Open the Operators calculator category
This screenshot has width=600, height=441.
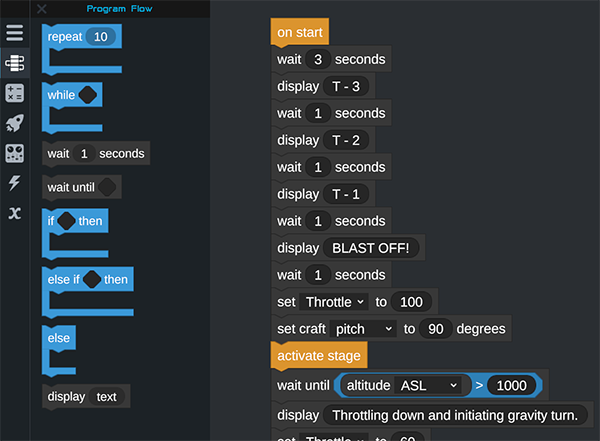[x=15, y=93]
